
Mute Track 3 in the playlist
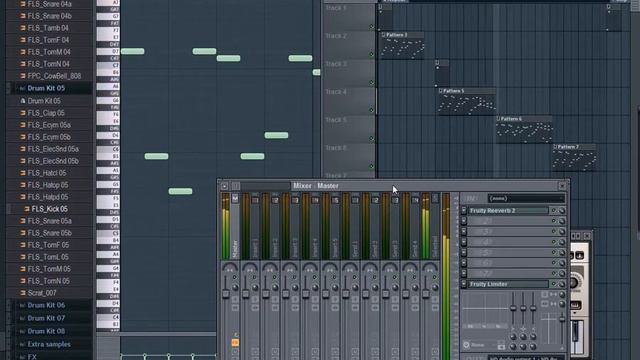(x=371, y=82)
